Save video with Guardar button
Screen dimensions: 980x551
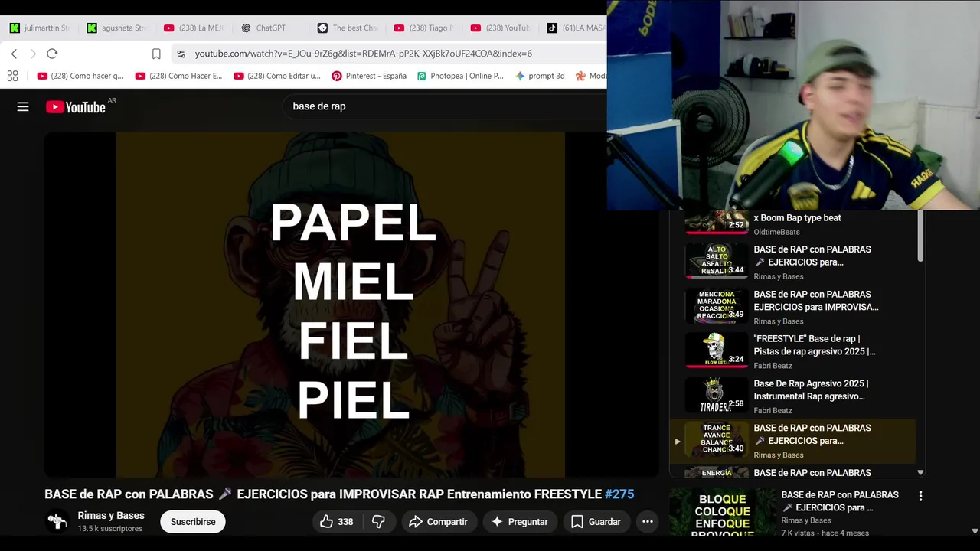(595, 522)
